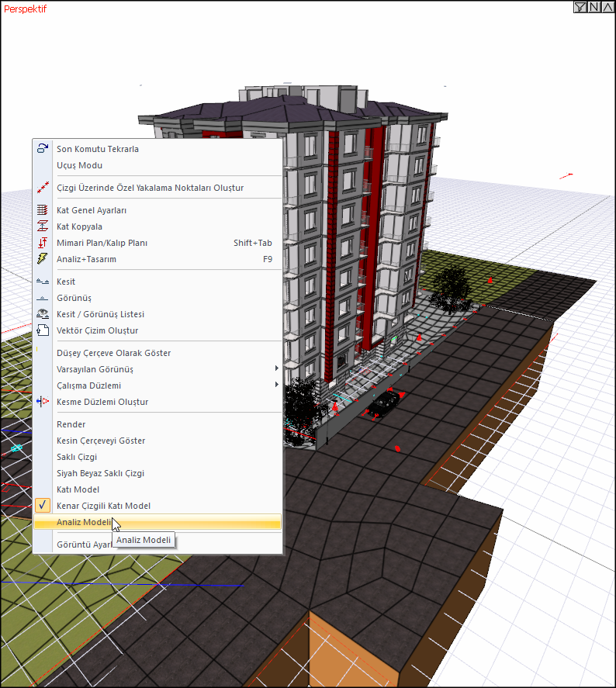Click the Kat Genel Ayarları icon
This screenshot has width=616, height=688.
coord(43,210)
